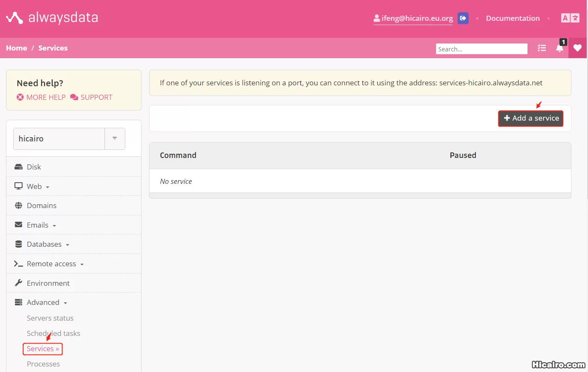Open the notifications bell icon
Screen dimensions: 588x372
coord(560,48)
